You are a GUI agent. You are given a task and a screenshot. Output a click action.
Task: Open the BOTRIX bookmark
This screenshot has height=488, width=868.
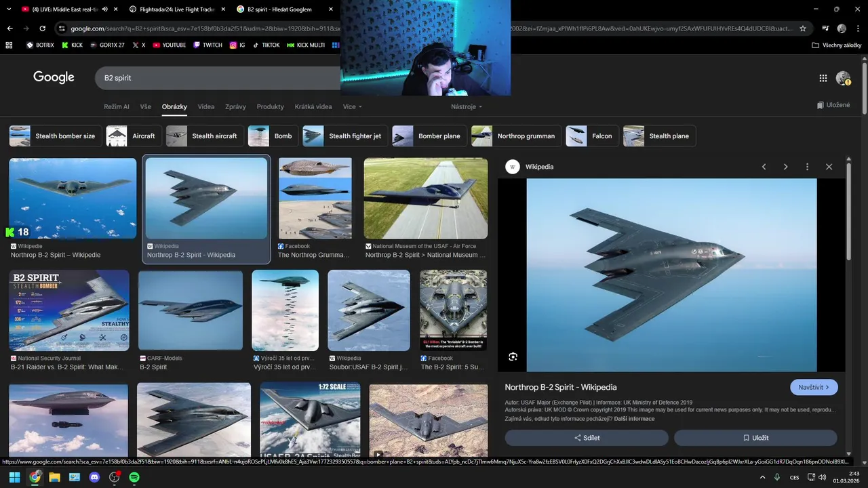pyautogui.click(x=39, y=45)
